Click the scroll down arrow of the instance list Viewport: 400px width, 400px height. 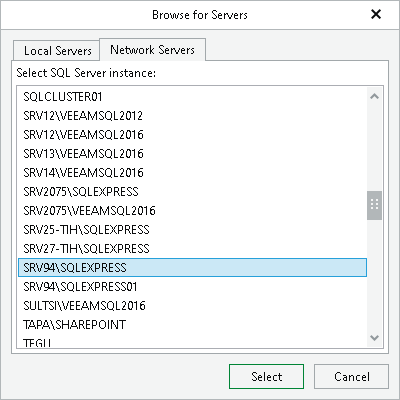[374, 338]
